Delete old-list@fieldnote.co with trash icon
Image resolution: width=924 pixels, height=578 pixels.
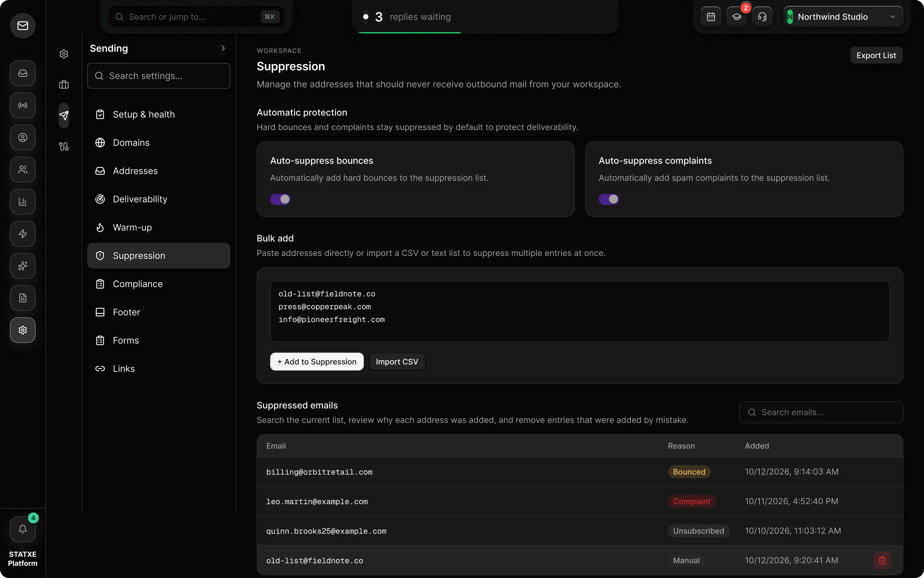(x=882, y=560)
